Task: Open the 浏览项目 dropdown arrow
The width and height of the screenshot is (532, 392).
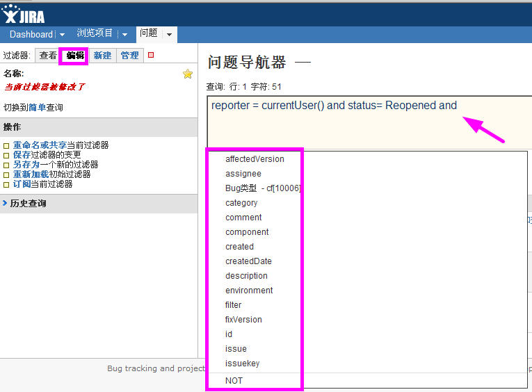Action: click(124, 35)
